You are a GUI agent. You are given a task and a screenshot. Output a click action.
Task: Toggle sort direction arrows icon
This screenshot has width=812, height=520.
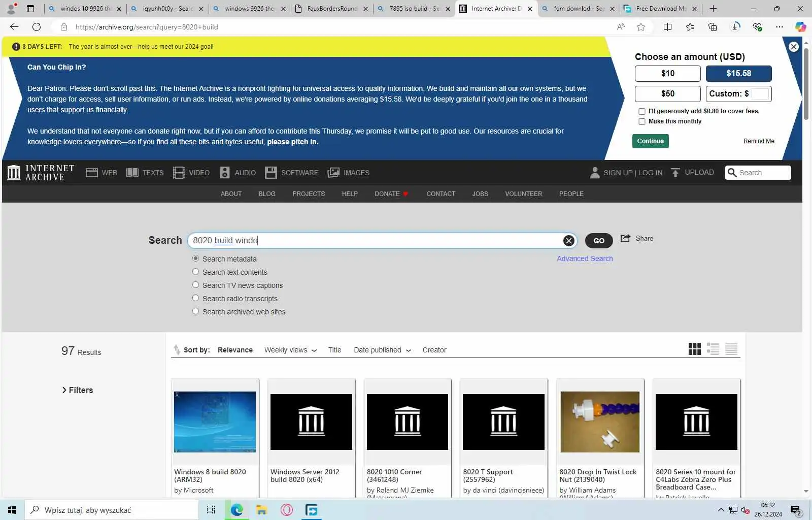pos(177,350)
